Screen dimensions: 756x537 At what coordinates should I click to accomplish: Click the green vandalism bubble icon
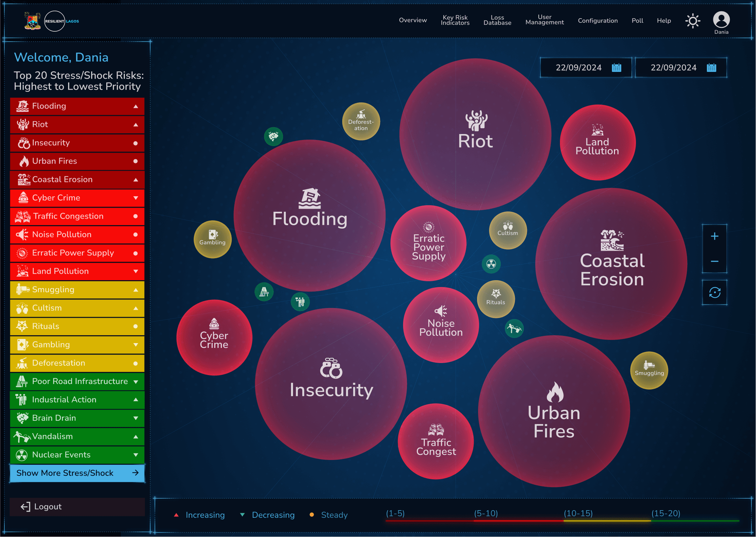click(514, 329)
